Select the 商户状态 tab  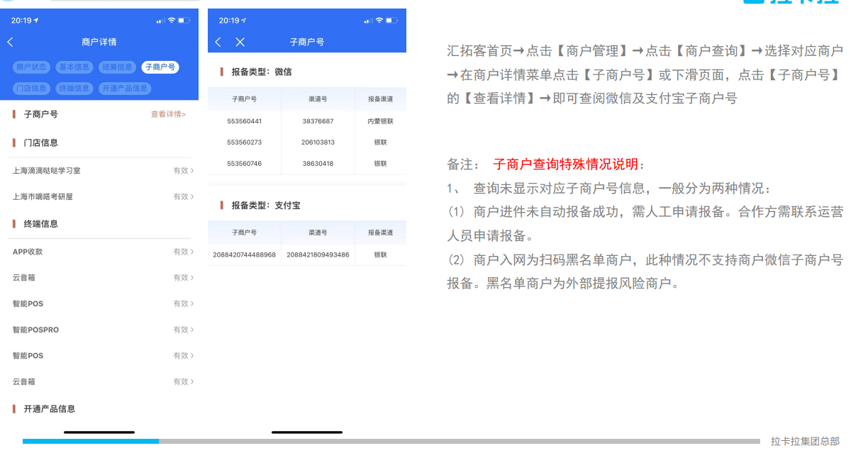[x=32, y=67]
